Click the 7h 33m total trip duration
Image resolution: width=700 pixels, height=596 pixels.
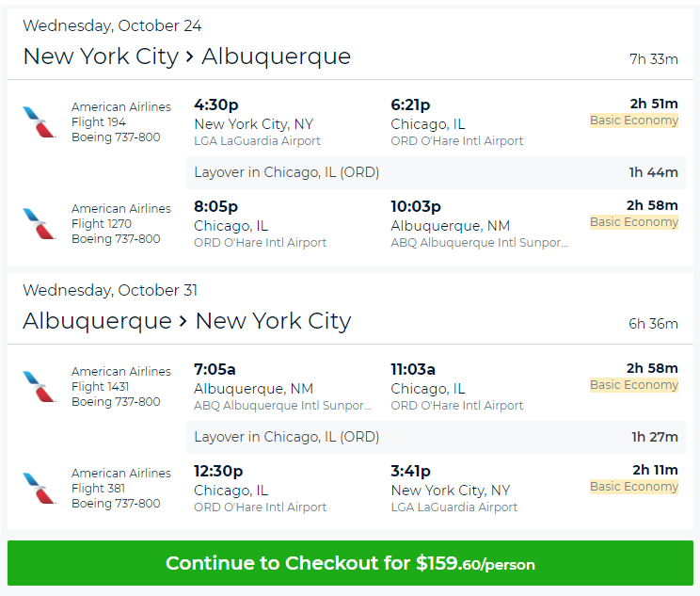[x=653, y=59]
